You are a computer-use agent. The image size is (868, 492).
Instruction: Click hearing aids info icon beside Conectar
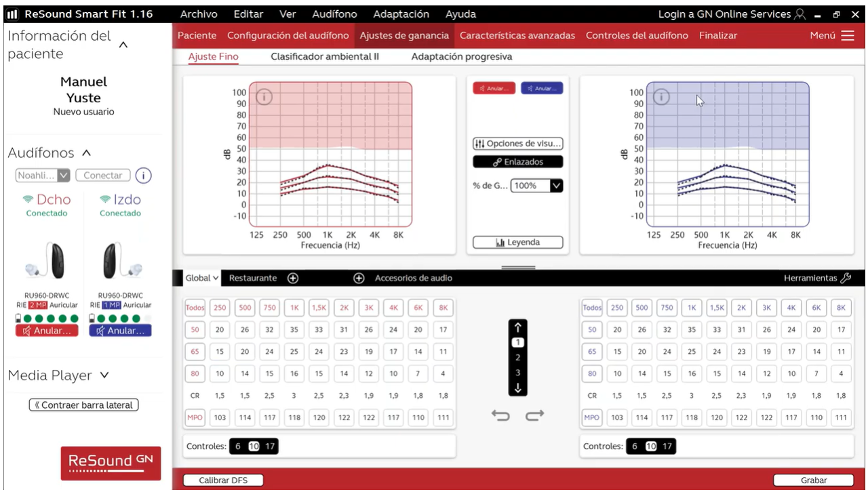[142, 176]
